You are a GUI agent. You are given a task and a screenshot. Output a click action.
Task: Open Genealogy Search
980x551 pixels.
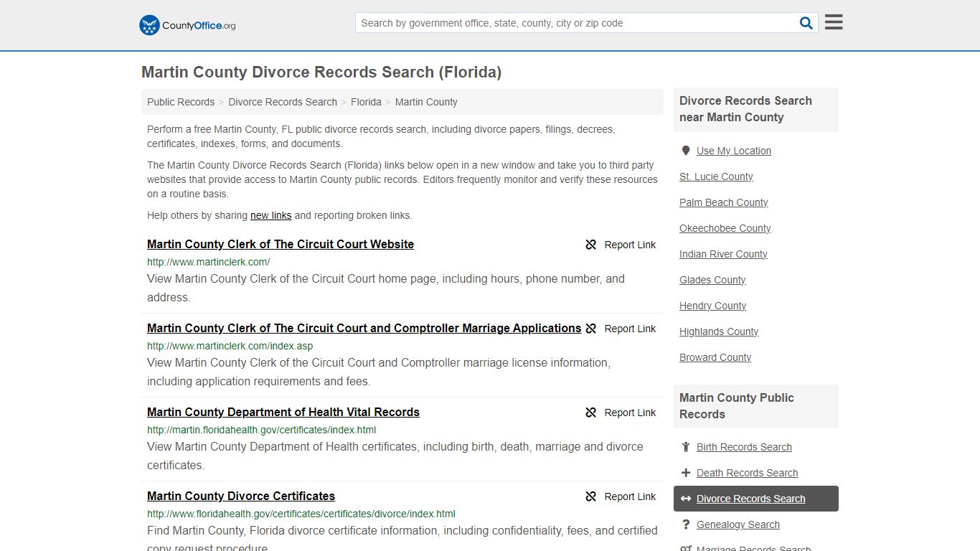coord(738,524)
